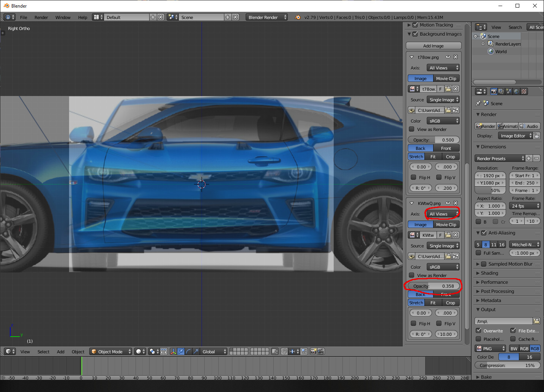This screenshot has width=544, height=392.
Task: Click the Add Image button
Action: (434, 46)
